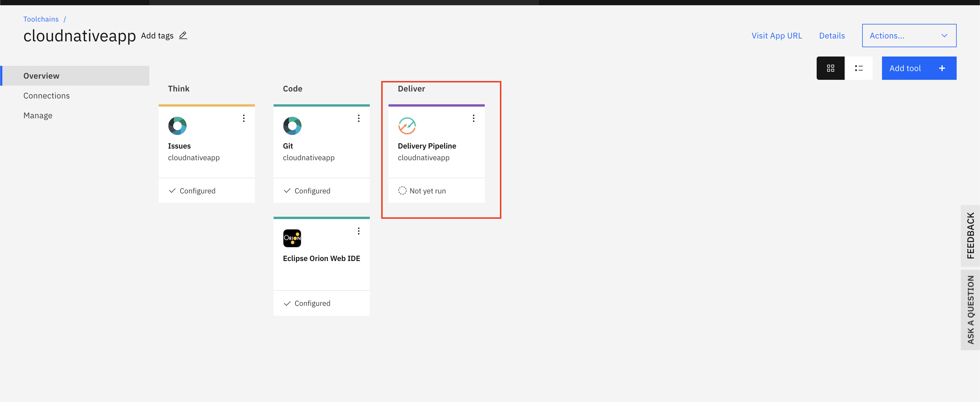Image resolution: width=980 pixels, height=402 pixels.
Task: Click the Issues tool icon
Action: [x=177, y=126]
